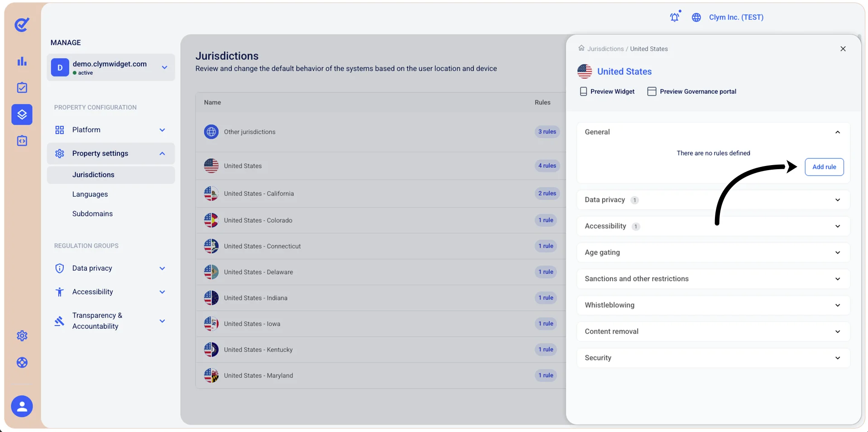Expand Transparency & Accountability group

(x=111, y=321)
